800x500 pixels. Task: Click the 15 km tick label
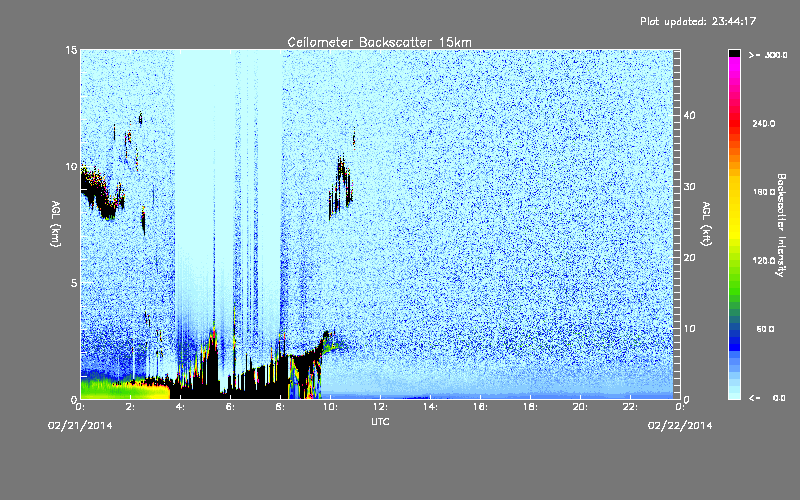[x=71, y=50]
